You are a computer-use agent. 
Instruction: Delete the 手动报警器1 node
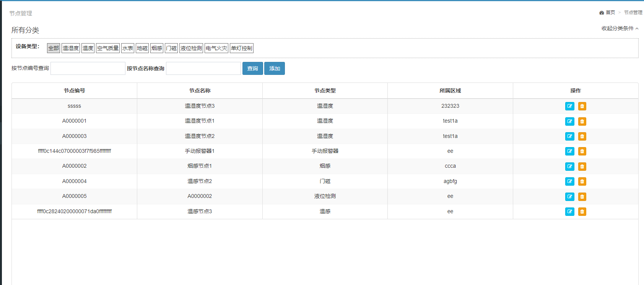pos(582,151)
